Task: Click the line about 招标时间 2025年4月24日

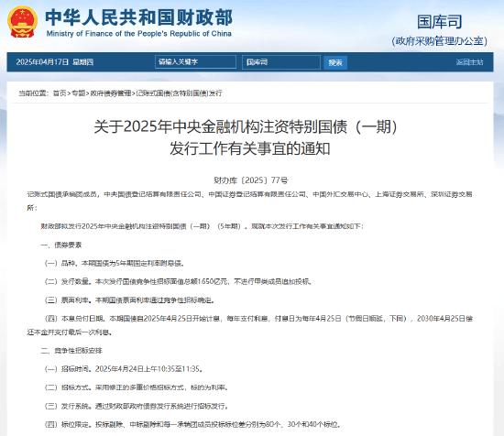Action: [124, 369]
